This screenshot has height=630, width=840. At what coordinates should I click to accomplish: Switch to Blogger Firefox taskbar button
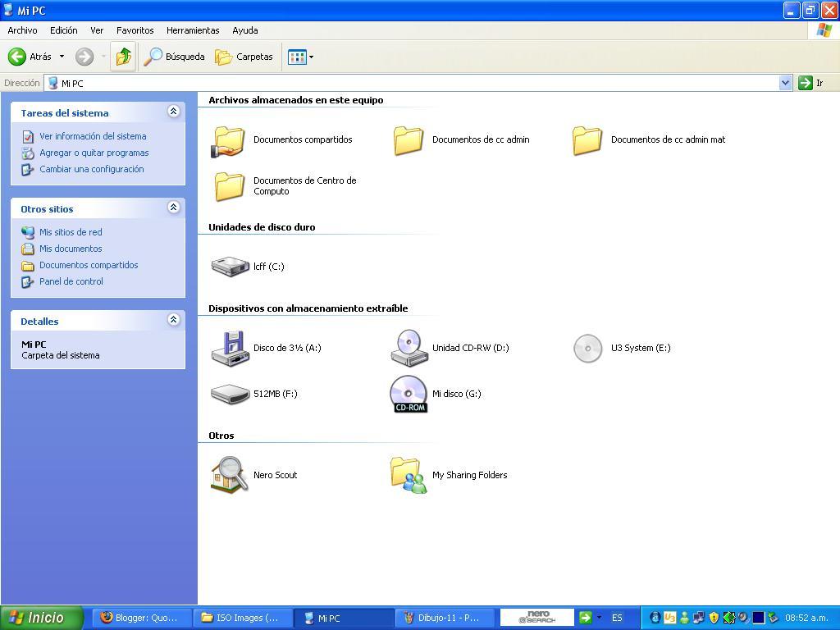142,618
